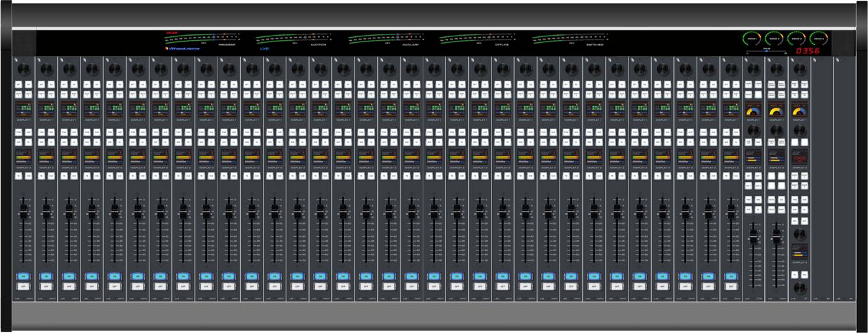Click the taller fader cap on the first master strip

coord(753,238)
